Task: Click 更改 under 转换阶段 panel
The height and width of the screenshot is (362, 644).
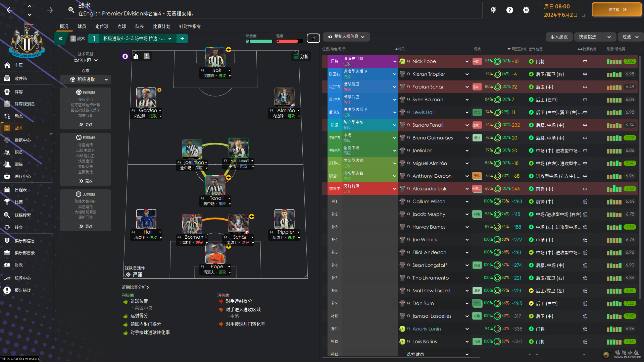Action: [86, 181]
